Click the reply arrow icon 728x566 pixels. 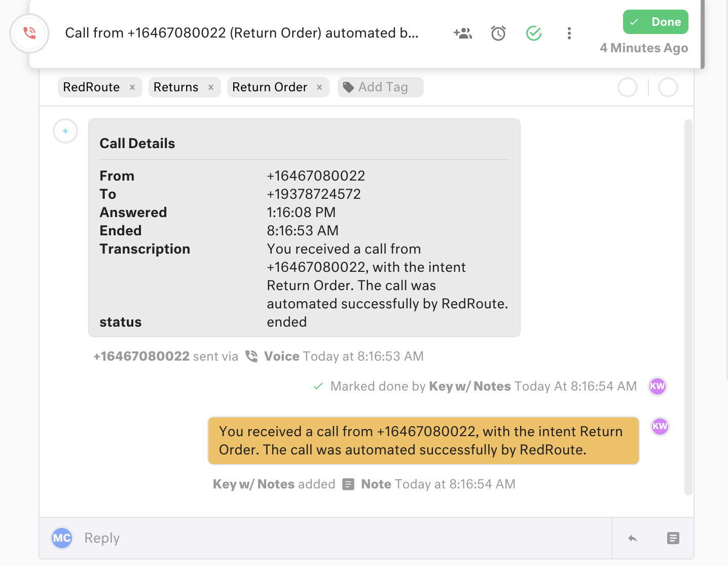click(x=632, y=538)
